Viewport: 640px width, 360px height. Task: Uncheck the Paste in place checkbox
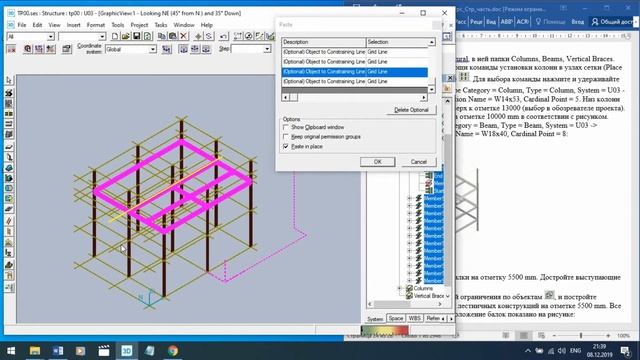coord(286,146)
